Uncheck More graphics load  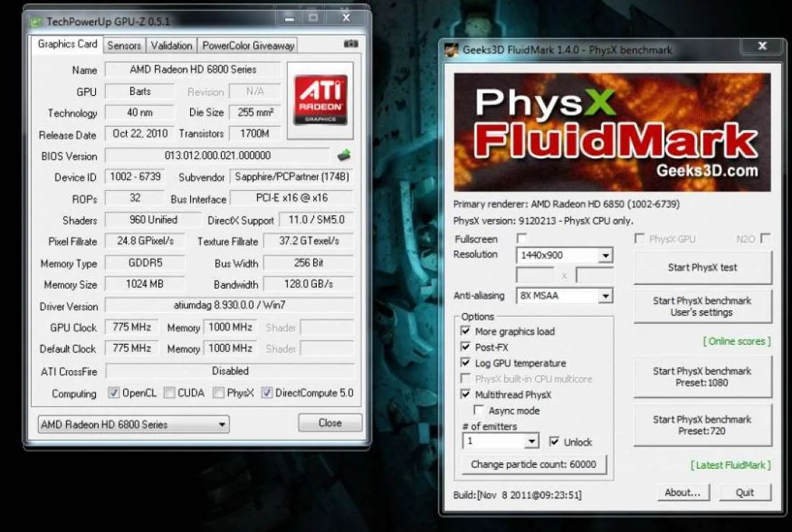(465, 331)
